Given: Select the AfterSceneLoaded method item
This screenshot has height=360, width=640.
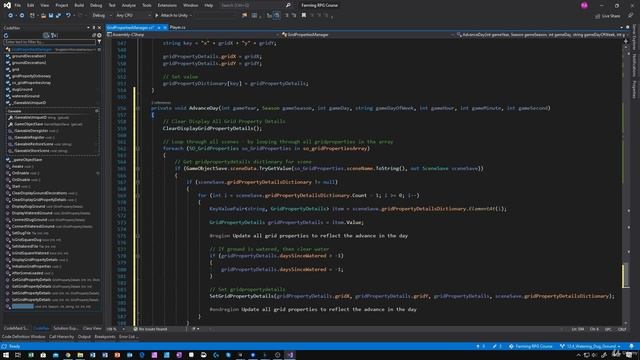Looking at the screenshot, I should pyautogui.click(x=27, y=273).
